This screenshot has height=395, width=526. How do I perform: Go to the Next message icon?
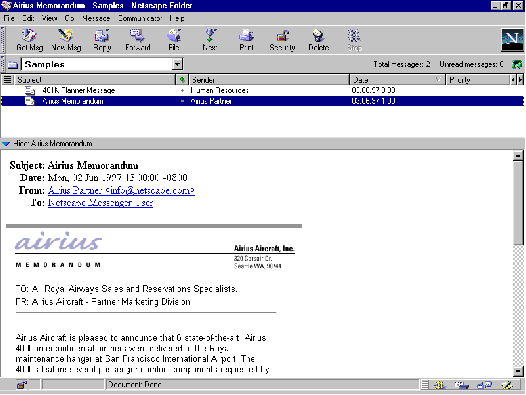tap(210, 40)
